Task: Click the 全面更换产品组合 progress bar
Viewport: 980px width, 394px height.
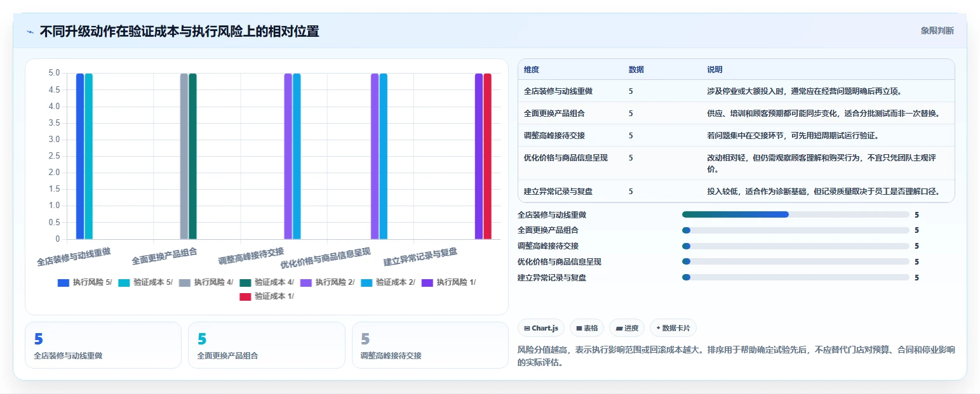Action: tap(795, 230)
